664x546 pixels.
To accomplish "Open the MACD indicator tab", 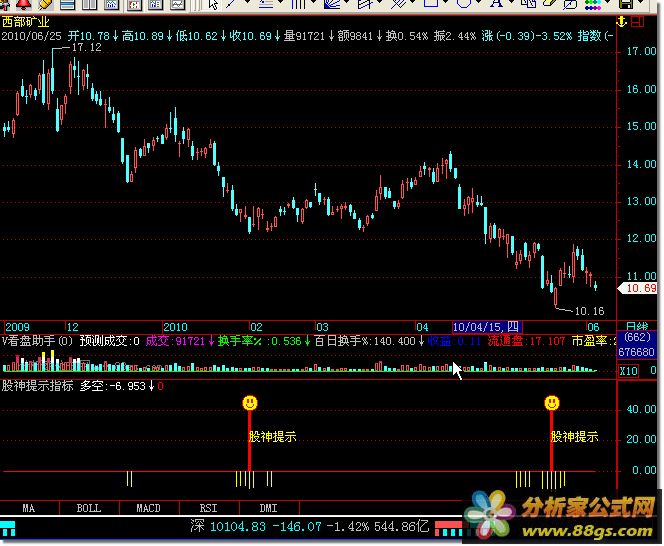I will click(x=148, y=508).
